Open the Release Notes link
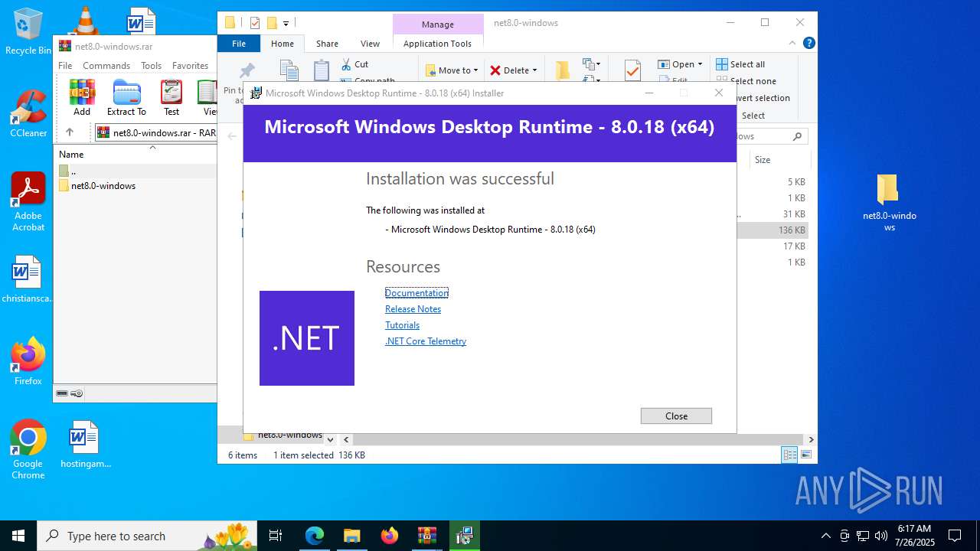This screenshot has height=551, width=980. 413,309
